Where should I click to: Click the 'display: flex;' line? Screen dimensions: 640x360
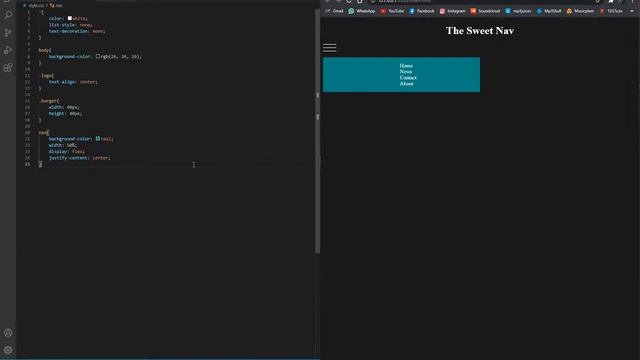point(67,151)
